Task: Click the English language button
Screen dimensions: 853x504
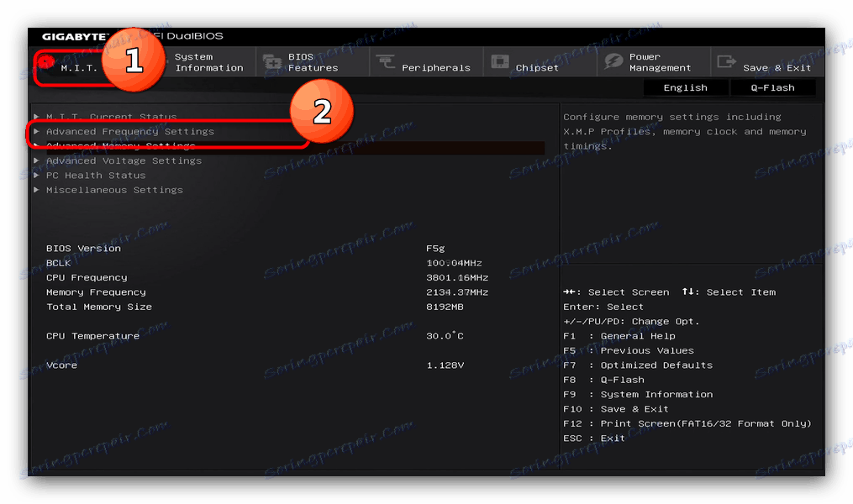Action: point(686,87)
